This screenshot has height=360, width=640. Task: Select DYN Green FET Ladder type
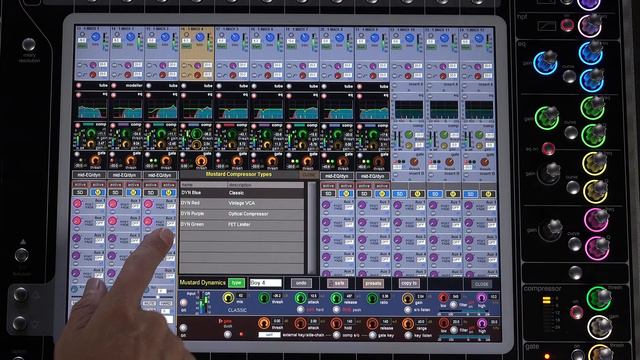[x=242, y=224]
